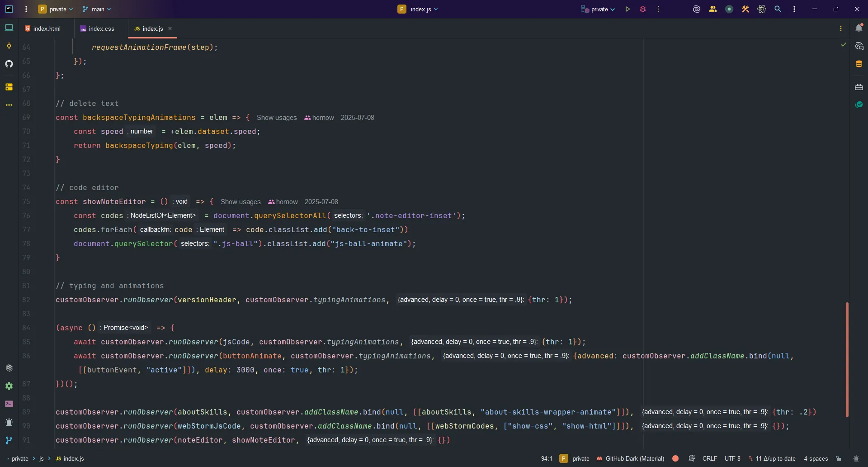Toggle the inspection highlighting pen icon
The image size is (868, 467).
pos(693,458)
